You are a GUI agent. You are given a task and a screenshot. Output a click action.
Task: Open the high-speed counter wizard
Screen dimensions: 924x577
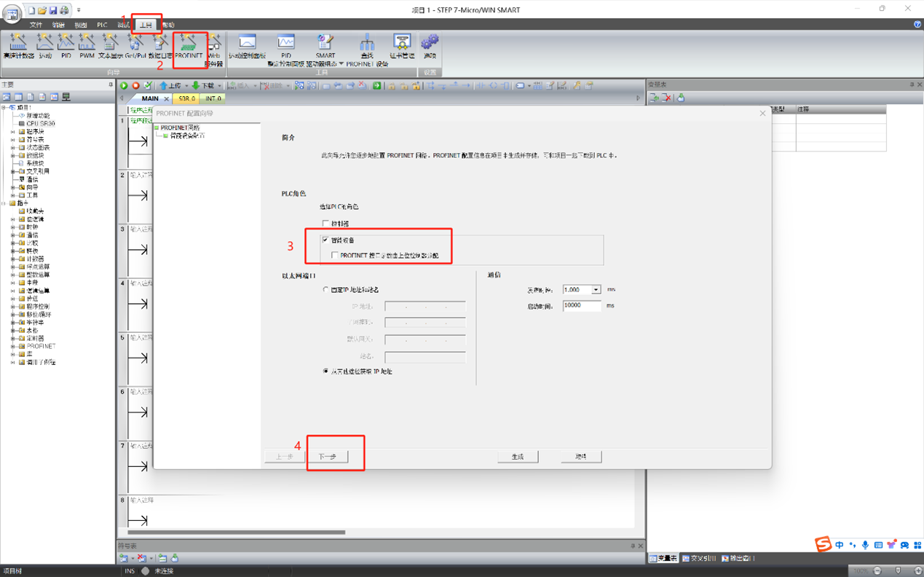point(18,47)
